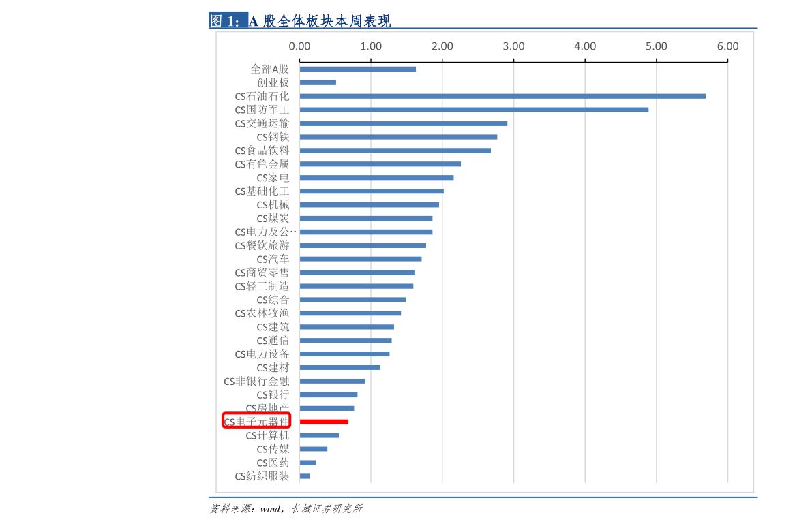Screen dimensions: 812x528
Task: Select the 全部A股 axis label
Action: (x=269, y=69)
